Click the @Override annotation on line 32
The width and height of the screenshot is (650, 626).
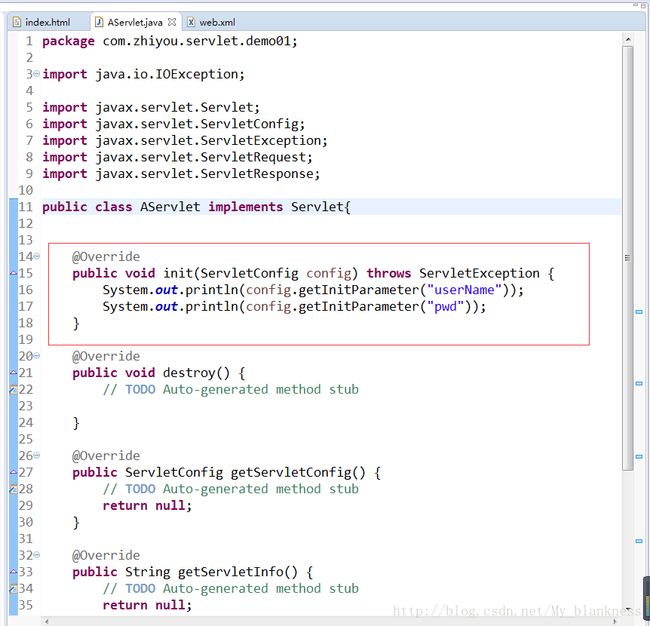click(x=106, y=555)
